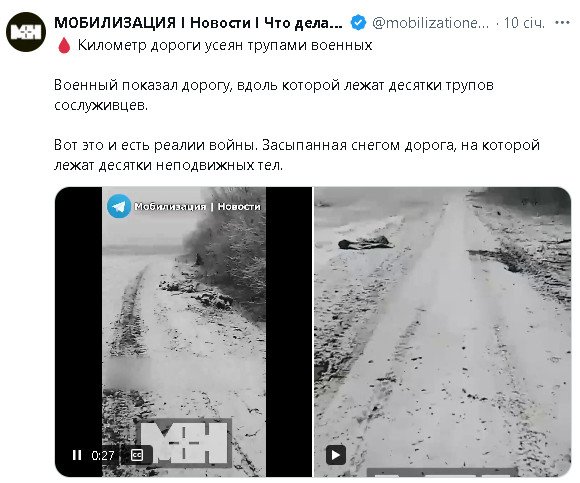Click the partial watermark on second video

point(442,472)
